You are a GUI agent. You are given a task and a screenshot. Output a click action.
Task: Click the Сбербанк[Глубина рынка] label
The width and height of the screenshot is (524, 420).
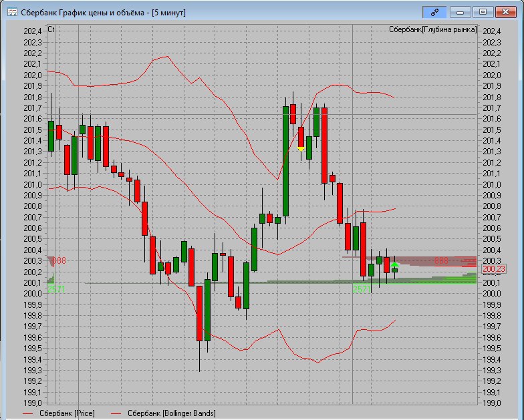(433, 29)
